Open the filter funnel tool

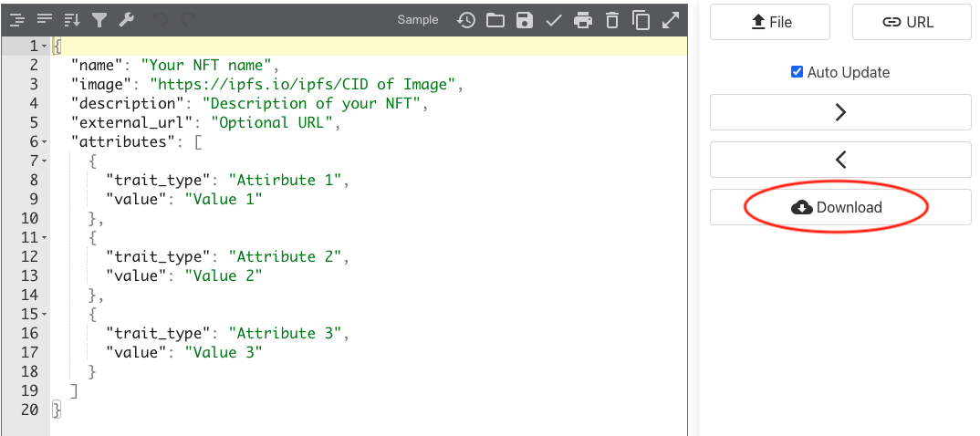[99, 20]
